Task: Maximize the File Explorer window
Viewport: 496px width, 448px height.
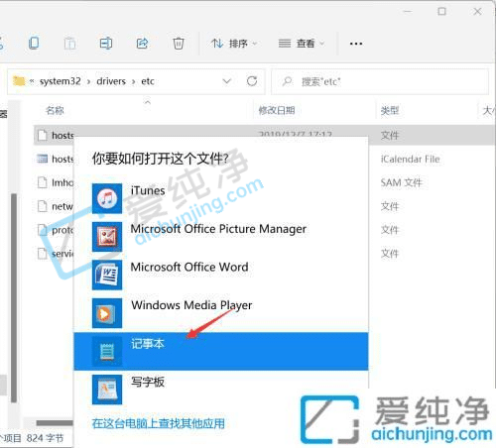Action: click(x=441, y=12)
